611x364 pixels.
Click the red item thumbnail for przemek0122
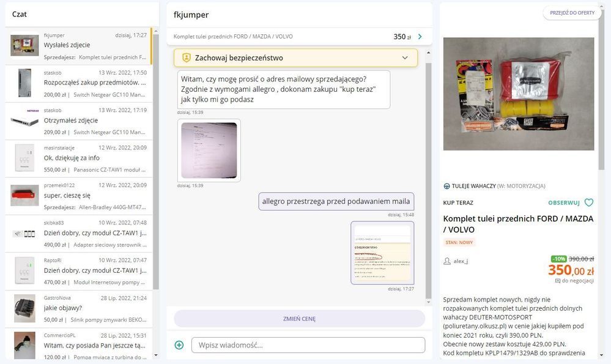pos(24,196)
